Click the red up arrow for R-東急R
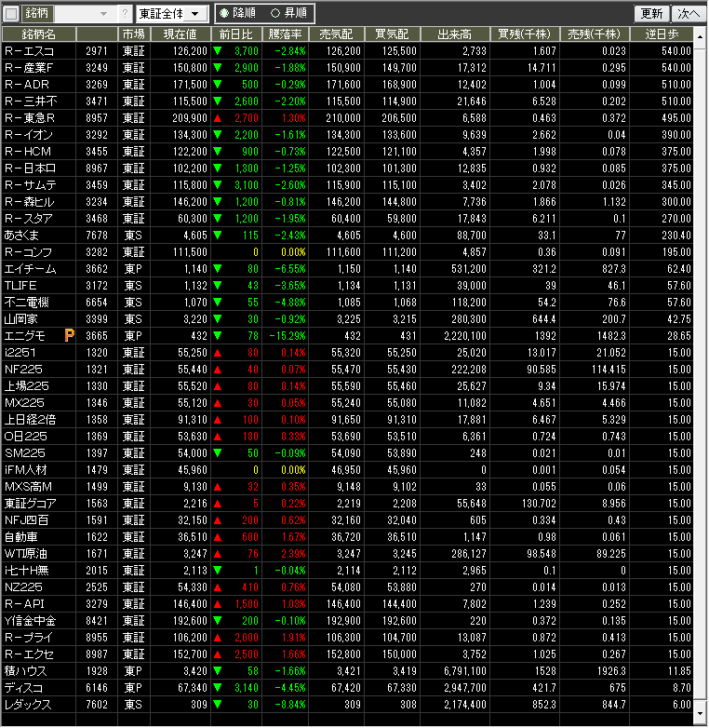The width and height of the screenshot is (709, 728). 217,118
